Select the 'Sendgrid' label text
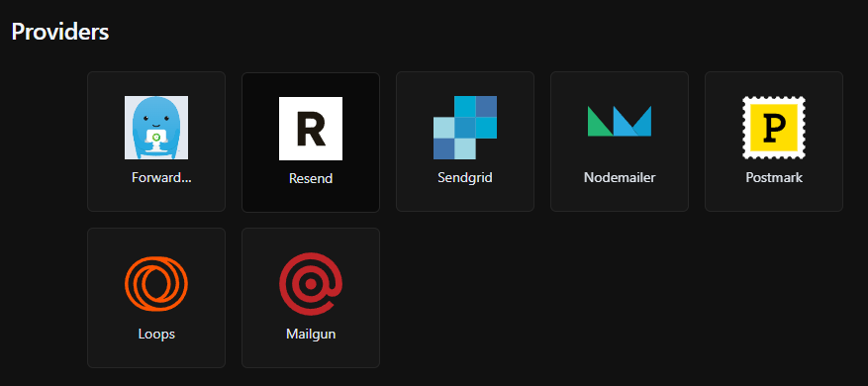Image resolution: width=868 pixels, height=386 pixels. (465, 178)
